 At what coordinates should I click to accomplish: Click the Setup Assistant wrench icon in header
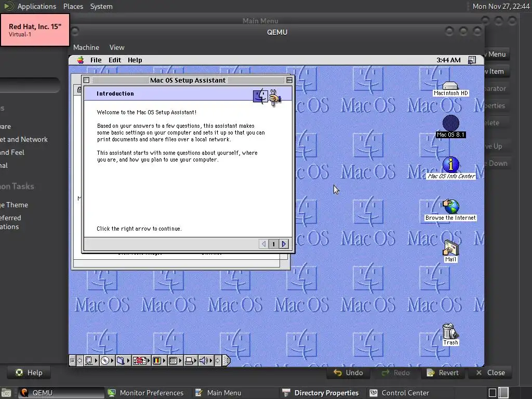(275, 98)
